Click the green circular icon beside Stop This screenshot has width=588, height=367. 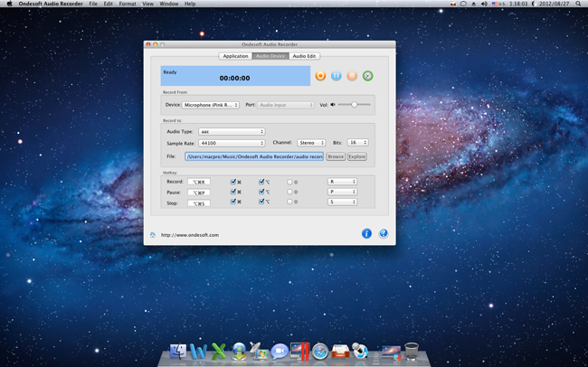pos(367,76)
